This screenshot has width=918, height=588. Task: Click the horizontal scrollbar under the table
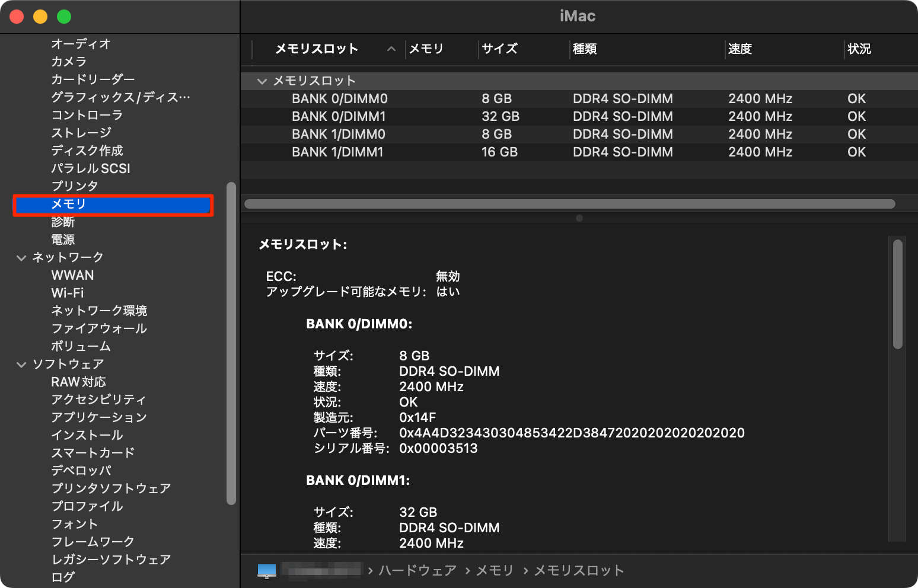click(x=570, y=204)
